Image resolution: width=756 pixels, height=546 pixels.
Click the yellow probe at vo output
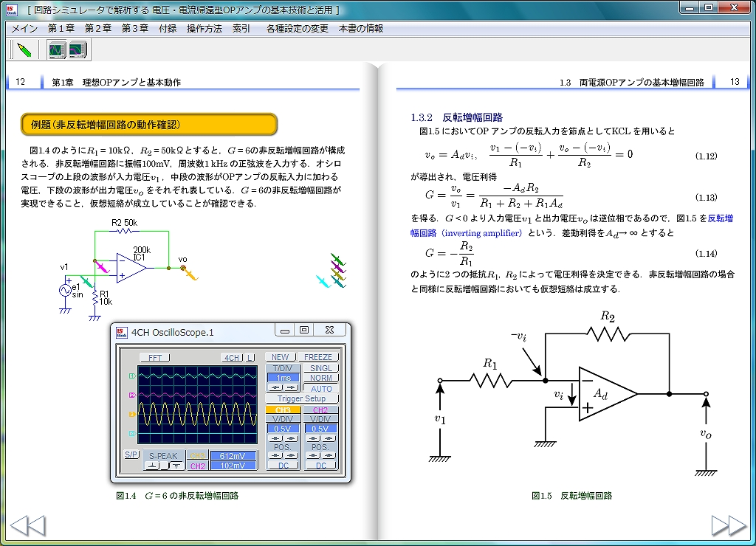[x=190, y=274]
